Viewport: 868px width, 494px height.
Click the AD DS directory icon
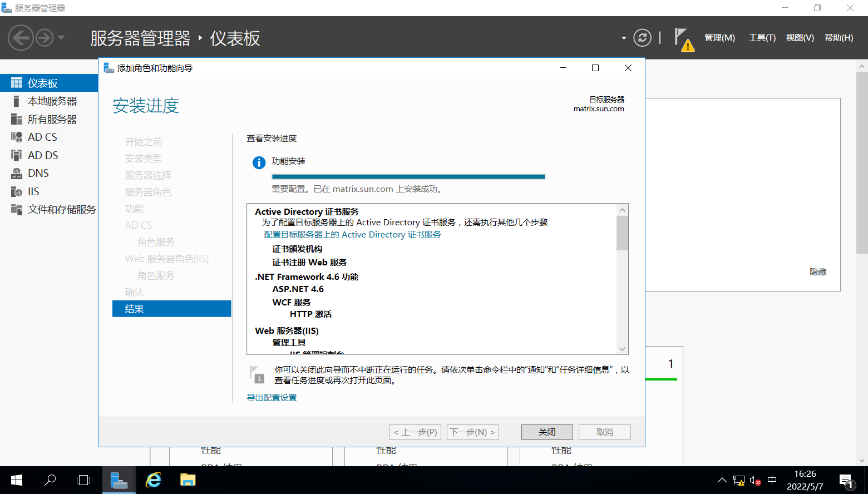click(17, 155)
